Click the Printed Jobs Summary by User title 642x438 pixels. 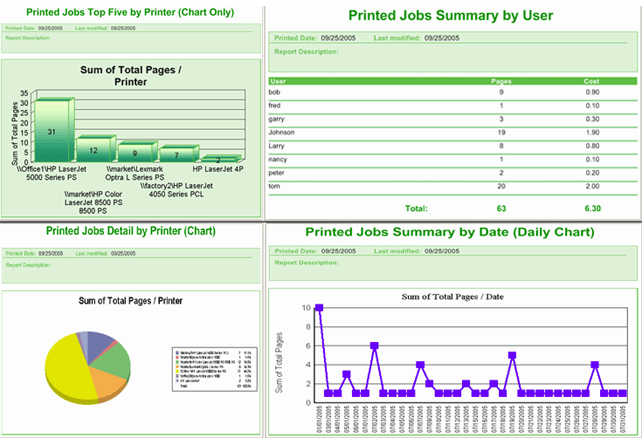coord(451,16)
